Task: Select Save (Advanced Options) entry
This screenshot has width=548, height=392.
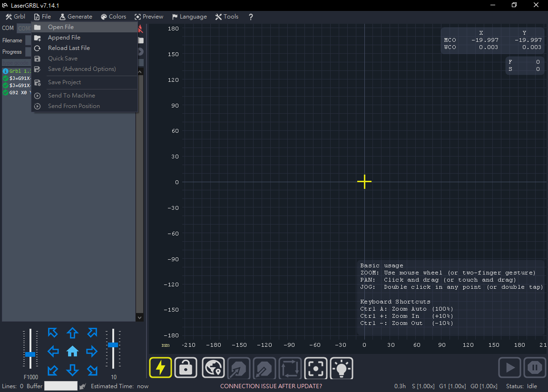Action: click(85, 69)
